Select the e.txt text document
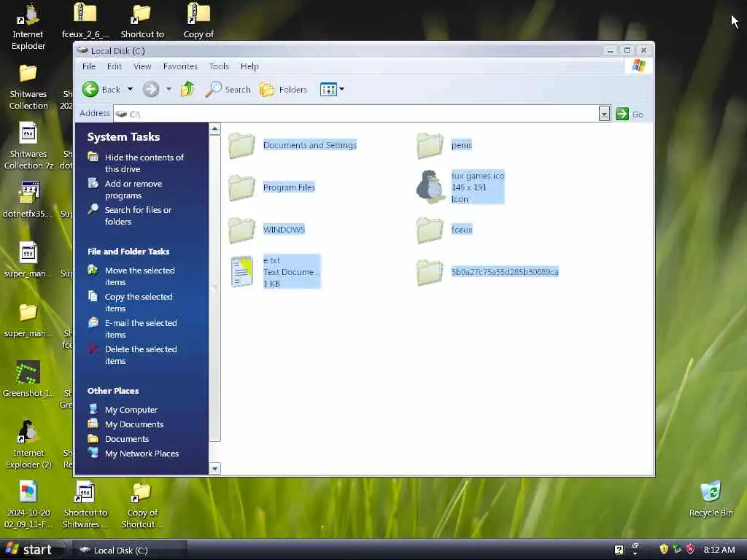Viewport: 747px width, 560px height. [275, 271]
